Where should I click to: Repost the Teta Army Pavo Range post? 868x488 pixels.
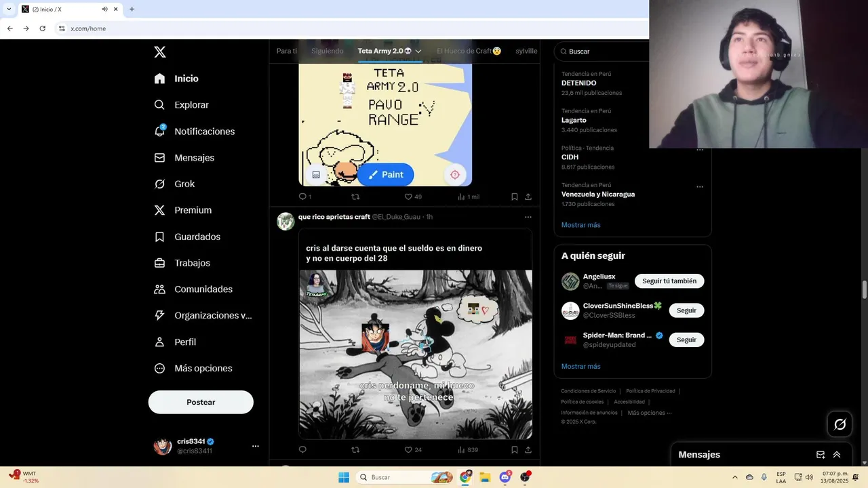(x=355, y=197)
